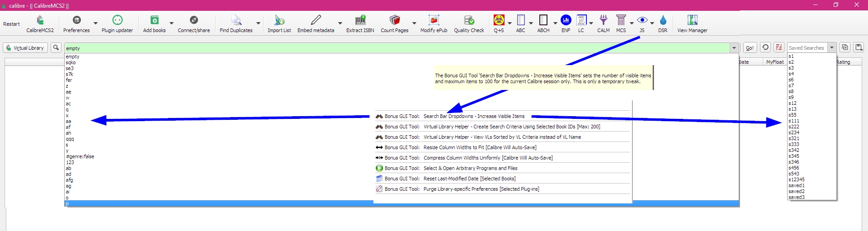
Task: Open Preferences from the toolbar
Action: [76, 20]
